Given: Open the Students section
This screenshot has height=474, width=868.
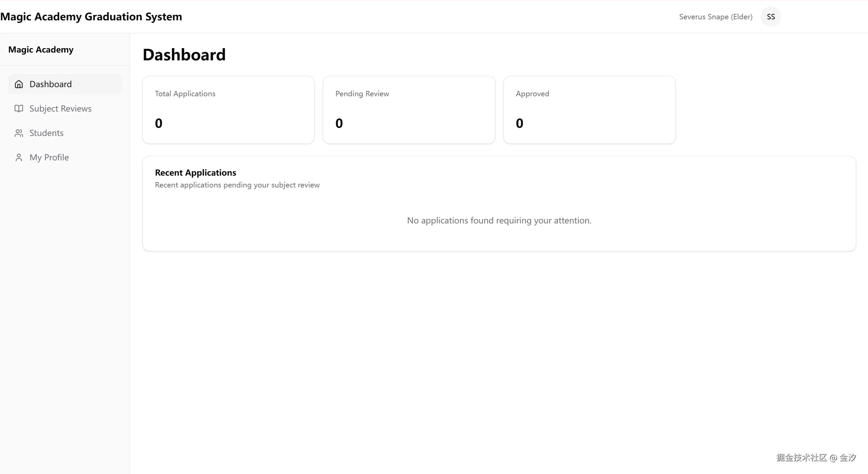Looking at the screenshot, I should 46,133.
